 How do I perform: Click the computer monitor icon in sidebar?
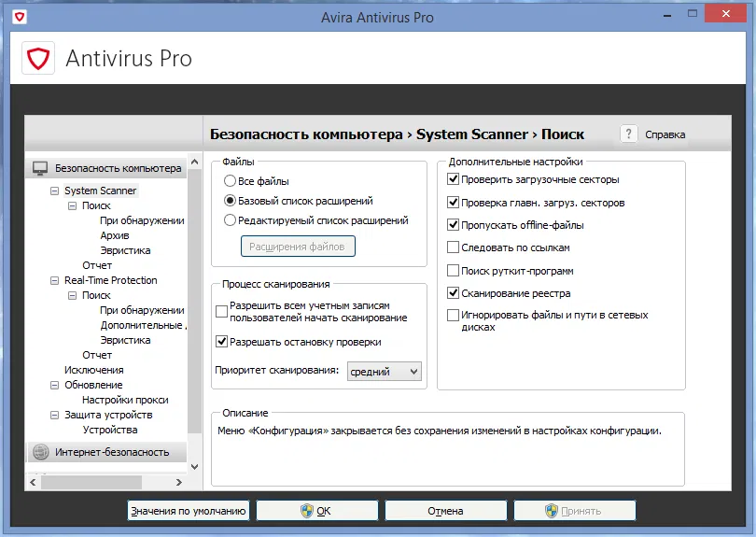click(x=40, y=168)
